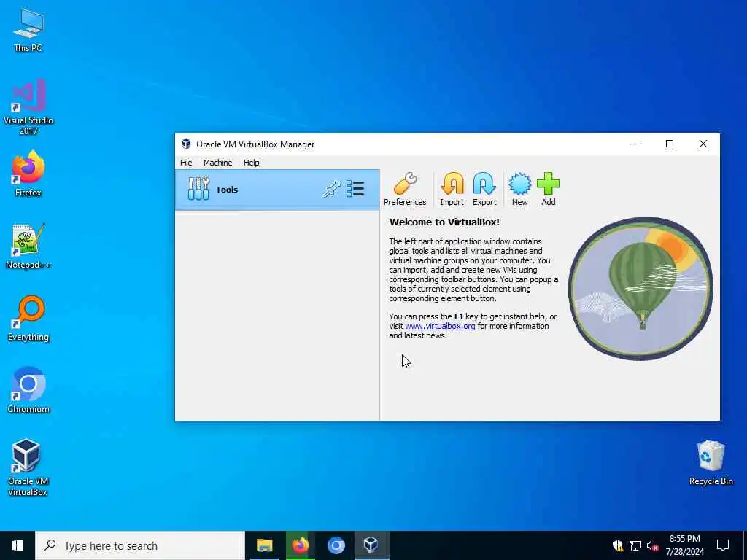Select Chromium desktop shortcut
This screenshot has height=560, width=747.
(28, 391)
